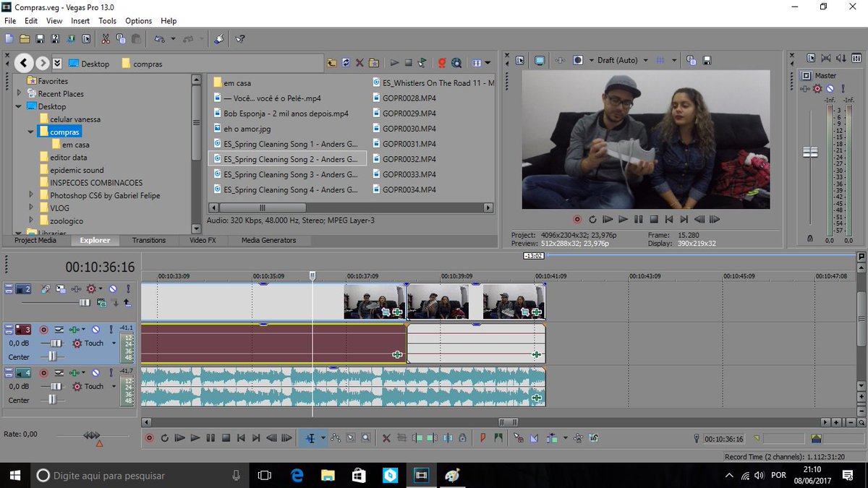The image size is (868, 488).
Task: Expand the zoologico folder node
Action: pos(31,221)
